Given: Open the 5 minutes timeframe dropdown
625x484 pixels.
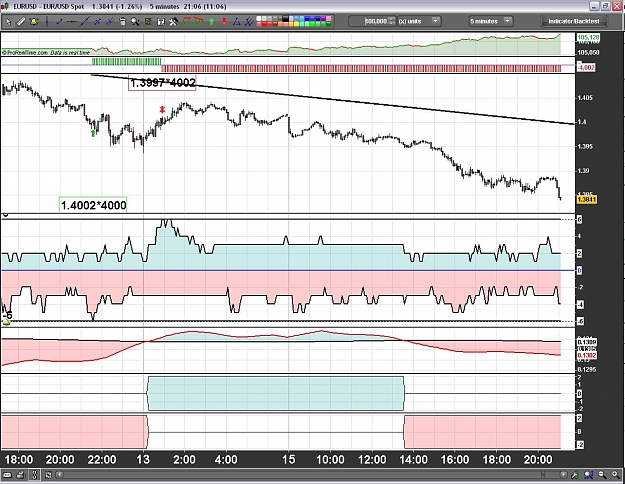Looking at the screenshot, I should (490, 21).
